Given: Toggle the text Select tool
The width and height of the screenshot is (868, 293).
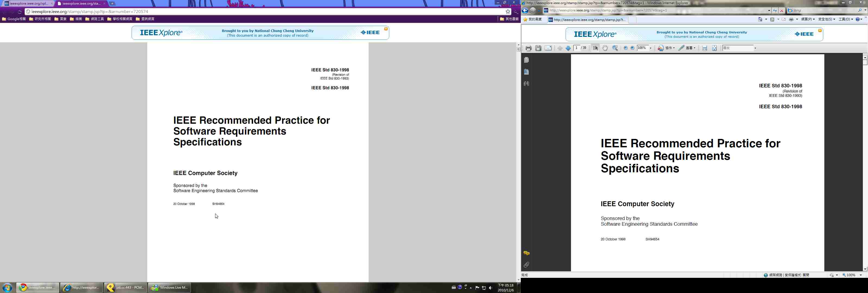Looking at the screenshot, I should click(595, 48).
